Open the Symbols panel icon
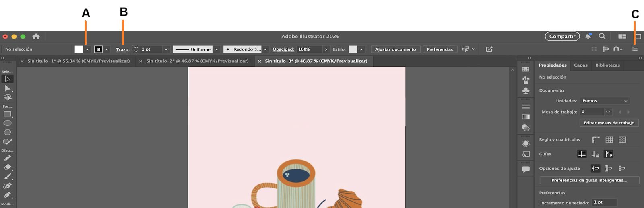 click(x=526, y=91)
